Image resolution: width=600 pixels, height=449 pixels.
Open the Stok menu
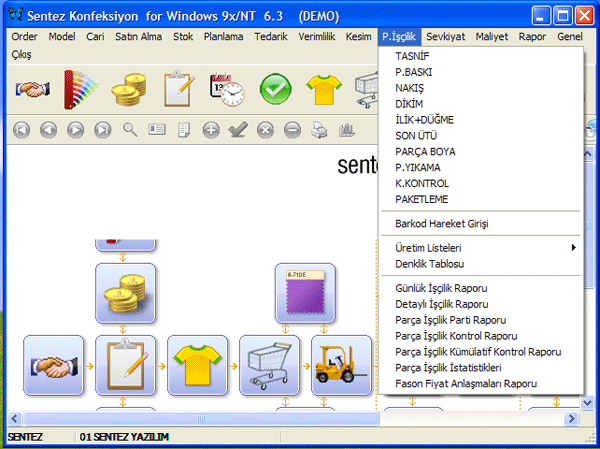pos(183,37)
